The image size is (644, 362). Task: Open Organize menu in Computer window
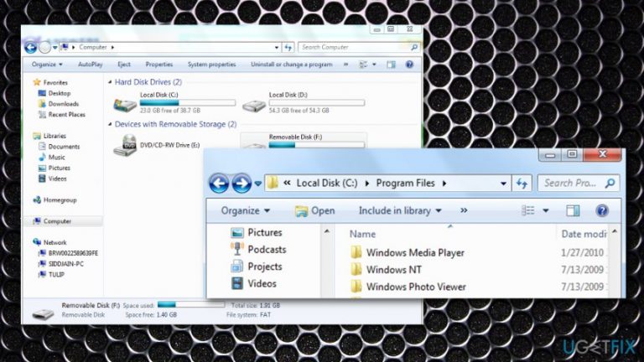[47, 65]
